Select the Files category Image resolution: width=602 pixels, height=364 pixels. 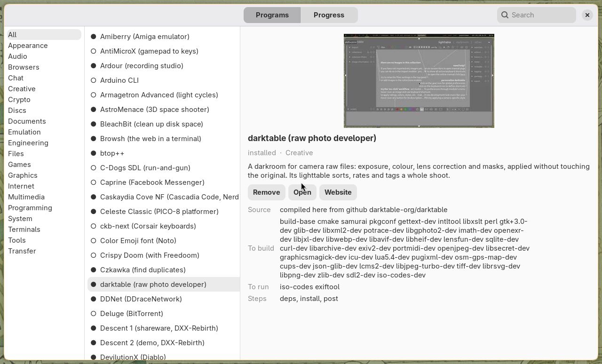(44, 154)
